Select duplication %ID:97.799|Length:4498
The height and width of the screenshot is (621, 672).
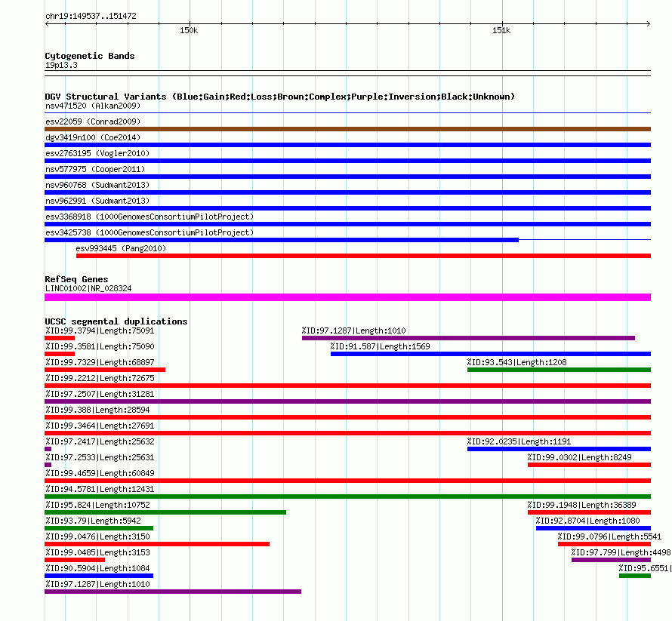coord(621,552)
